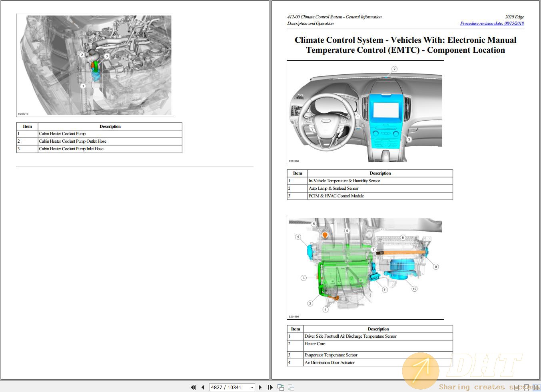Select the 'Heater Core' table cell

click(378, 346)
